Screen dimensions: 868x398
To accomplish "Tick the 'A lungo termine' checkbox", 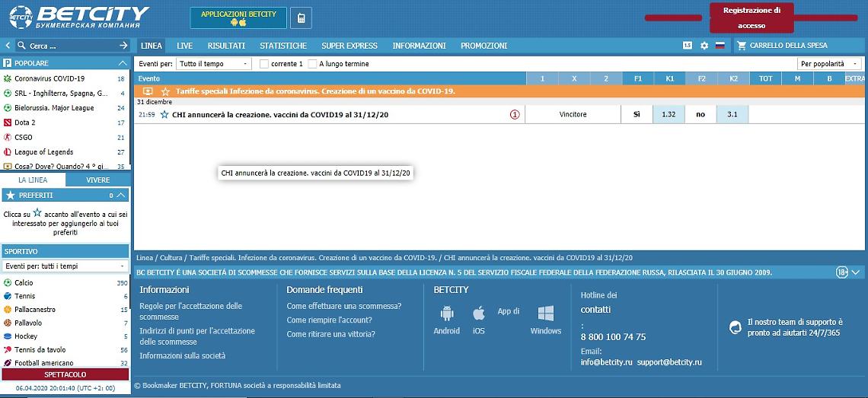I will [312, 64].
